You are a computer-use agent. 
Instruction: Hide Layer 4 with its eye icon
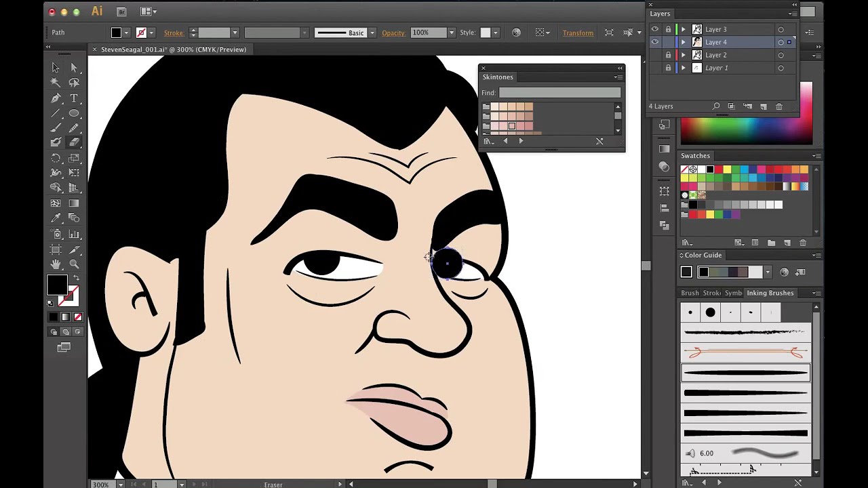pyautogui.click(x=655, y=42)
